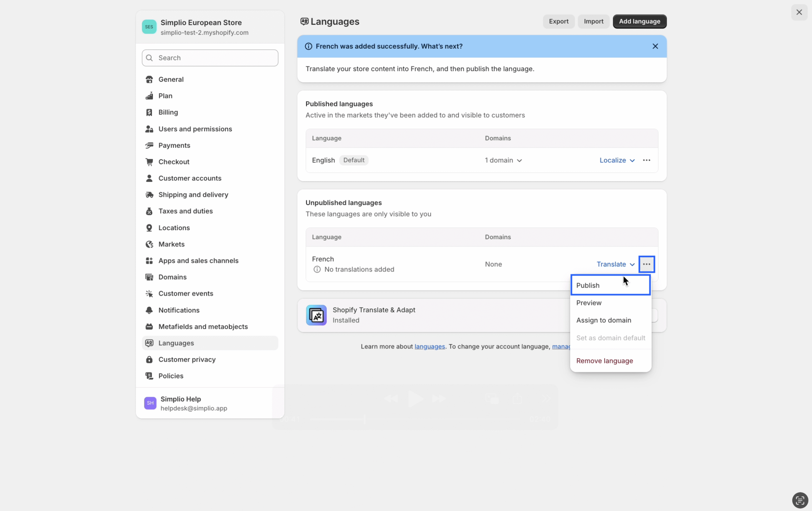The width and height of the screenshot is (812, 511).
Task: Click the Add language button
Action: (639, 21)
